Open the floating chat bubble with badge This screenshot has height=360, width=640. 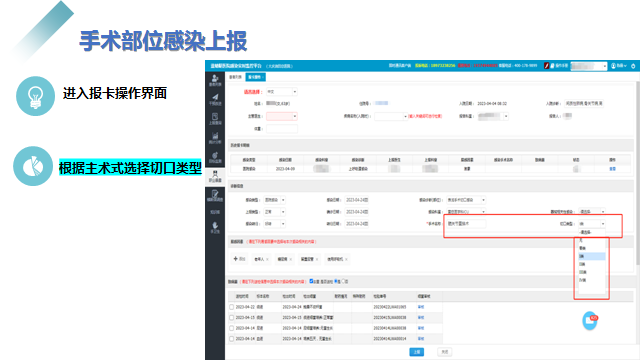click(x=590, y=320)
